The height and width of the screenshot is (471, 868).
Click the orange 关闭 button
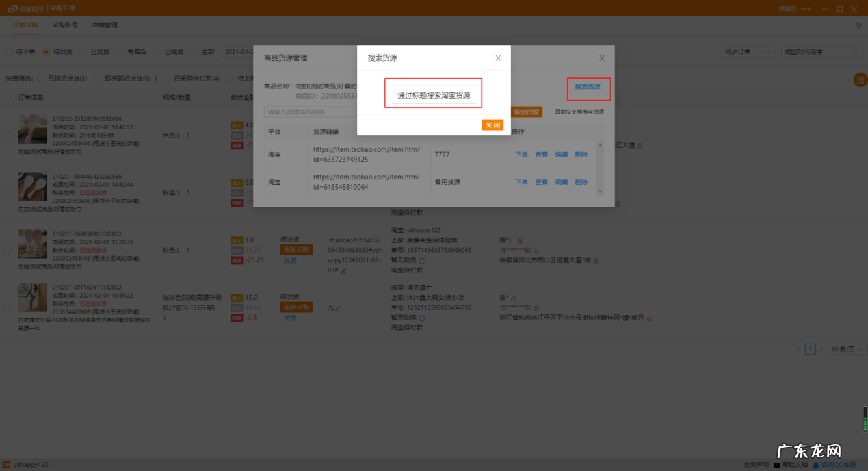[x=492, y=125]
